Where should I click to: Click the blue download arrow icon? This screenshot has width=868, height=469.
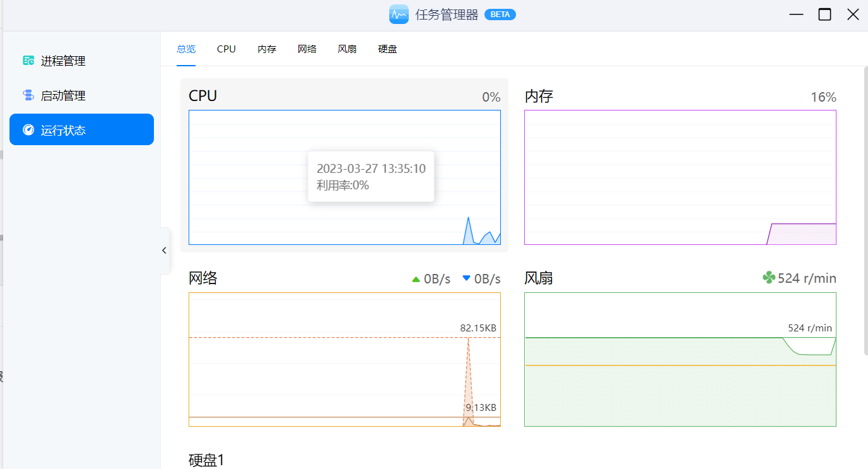pos(467,278)
